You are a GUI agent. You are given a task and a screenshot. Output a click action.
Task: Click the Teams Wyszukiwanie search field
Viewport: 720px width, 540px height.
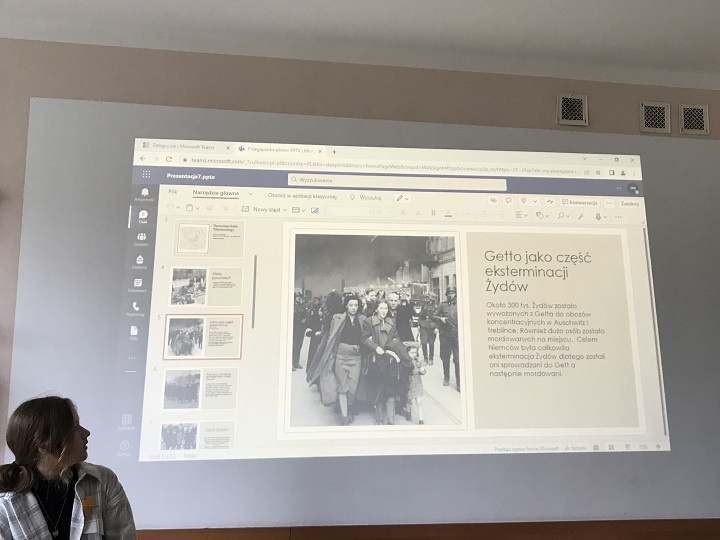(x=397, y=180)
